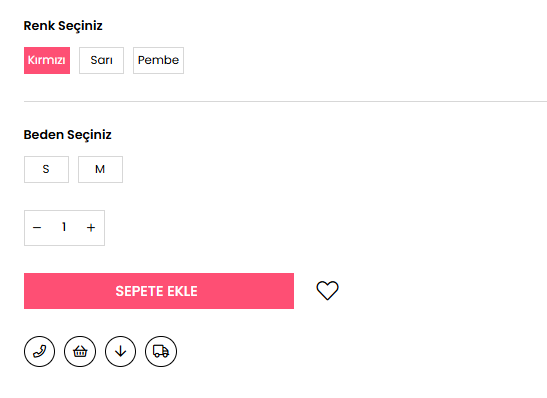Focus the quantity field showing 1
The height and width of the screenshot is (398, 547).
pos(64,227)
